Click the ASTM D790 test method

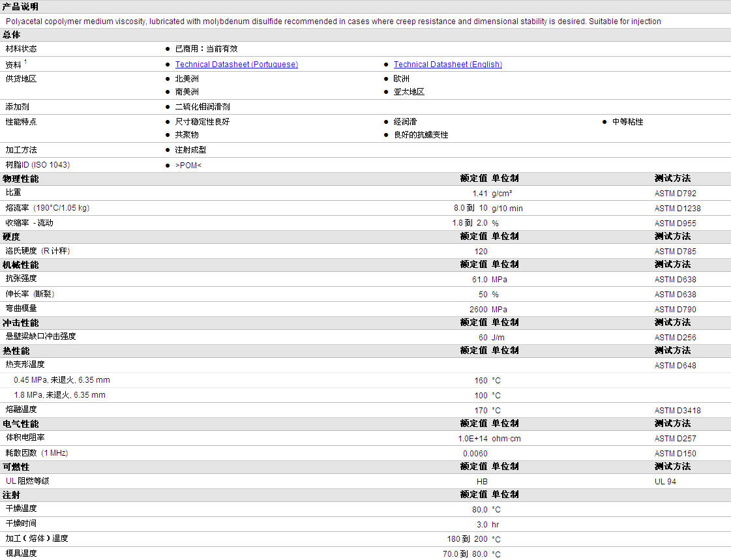675,310
